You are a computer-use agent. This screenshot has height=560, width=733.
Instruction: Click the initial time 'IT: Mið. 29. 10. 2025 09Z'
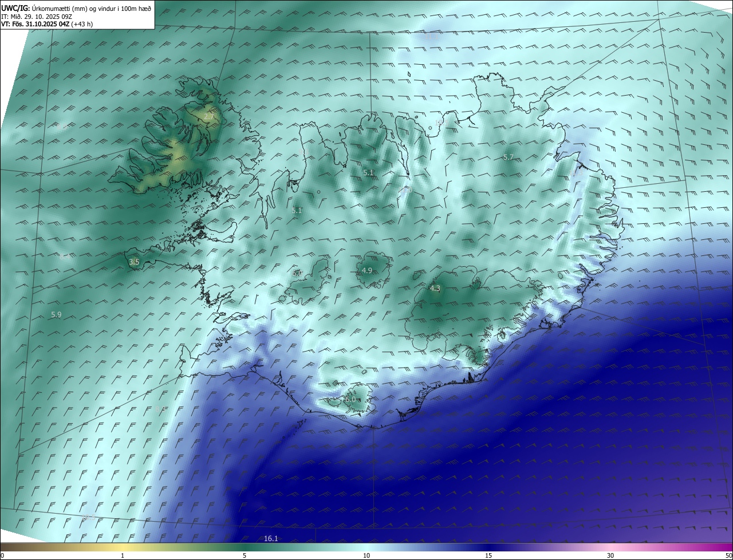pyautogui.click(x=37, y=16)
